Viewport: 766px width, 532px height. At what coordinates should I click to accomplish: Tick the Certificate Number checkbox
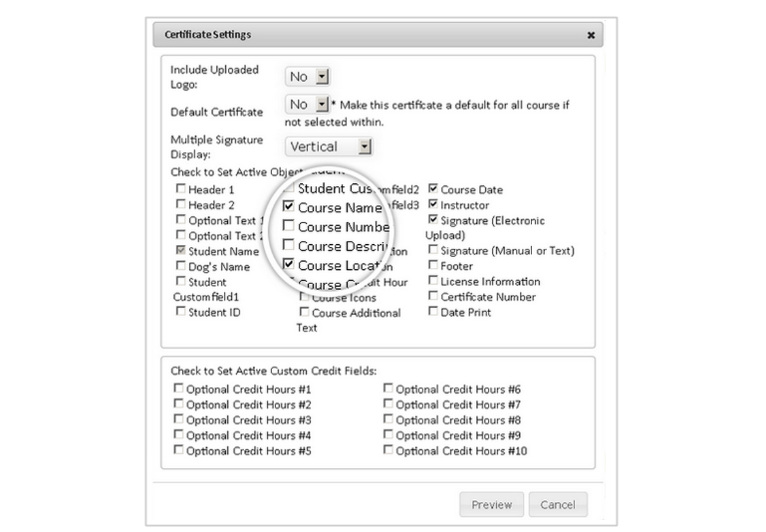(x=433, y=296)
